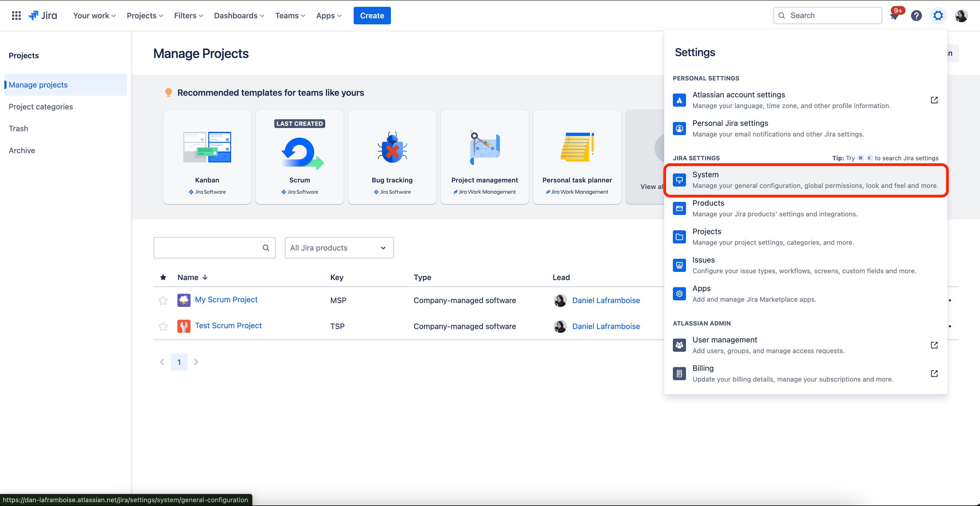Image resolution: width=980 pixels, height=506 pixels.
Task: Open Apps in Jira settings
Action: tap(806, 294)
